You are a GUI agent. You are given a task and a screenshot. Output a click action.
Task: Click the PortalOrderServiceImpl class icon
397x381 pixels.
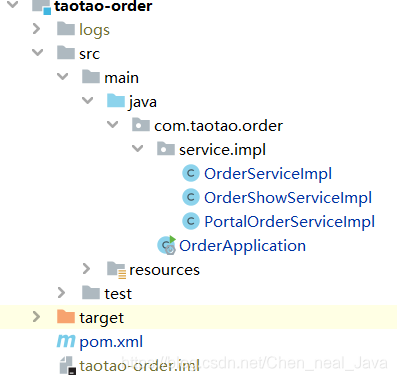(x=191, y=221)
